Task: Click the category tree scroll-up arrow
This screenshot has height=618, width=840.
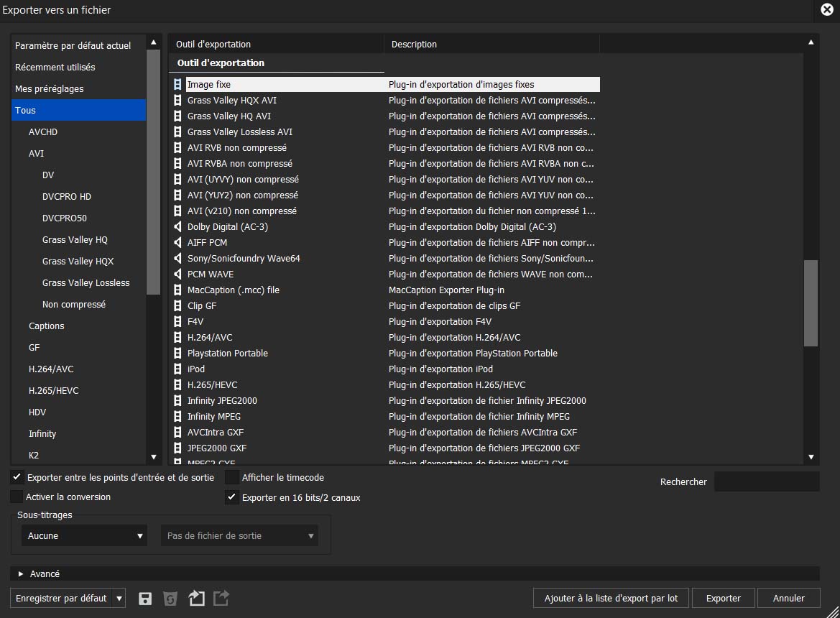Action: (x=154, y=42)
